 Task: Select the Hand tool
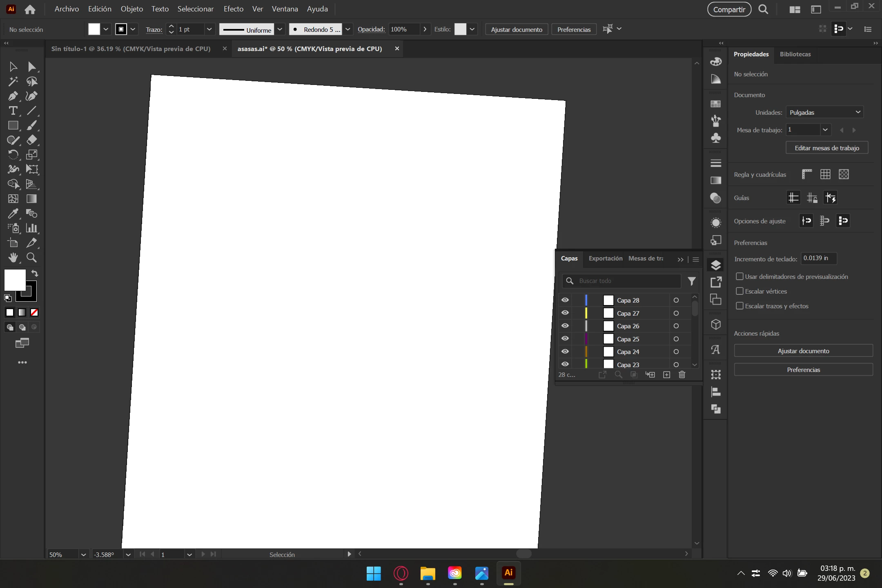(x=13, y=258)
